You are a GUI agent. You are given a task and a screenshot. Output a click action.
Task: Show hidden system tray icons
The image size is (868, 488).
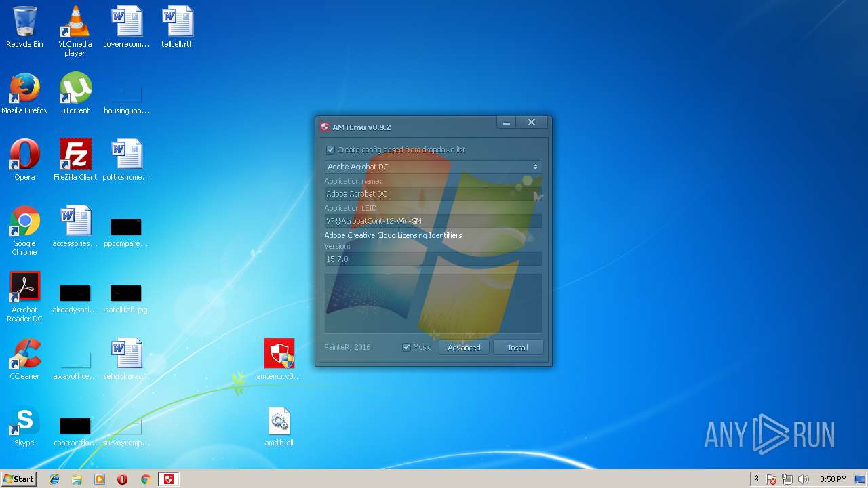756,479
